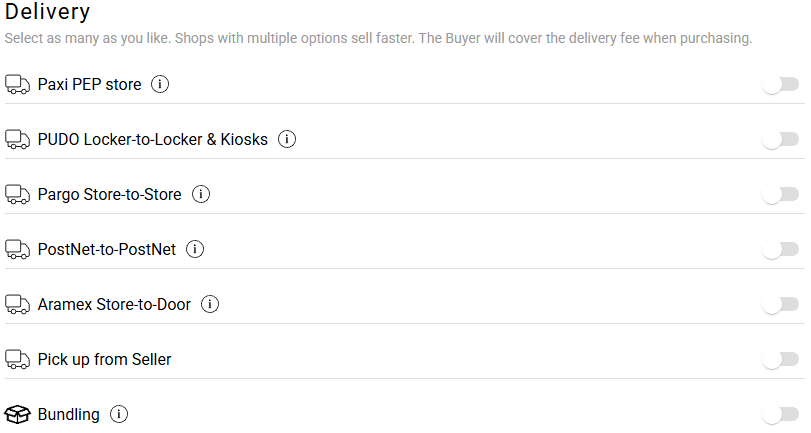
Task: Toggle Pargo Store-to-Store delivery on
Action: pos(781,195)
